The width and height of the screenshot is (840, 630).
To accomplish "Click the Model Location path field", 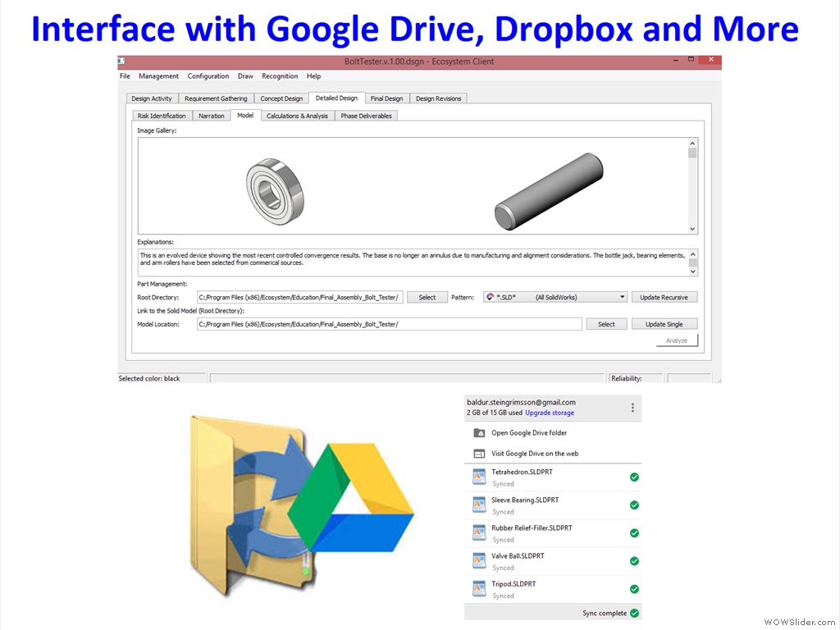I will pos(390,324).
